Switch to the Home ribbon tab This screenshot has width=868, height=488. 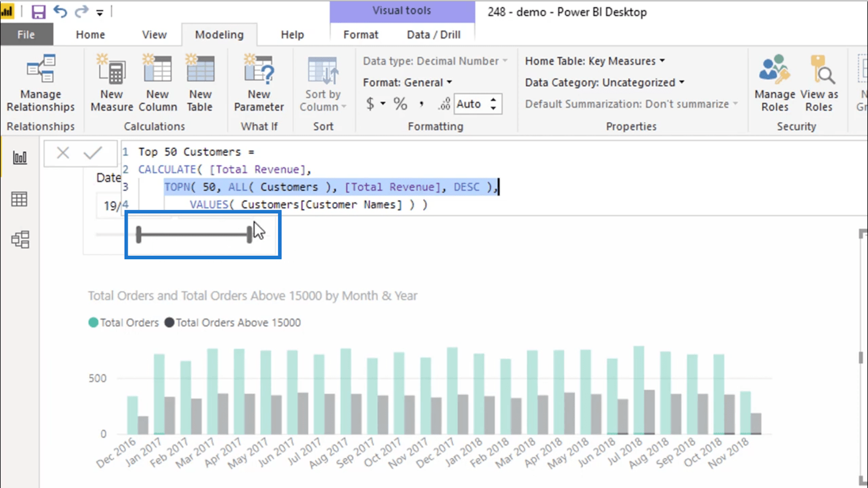pos(90,35)
